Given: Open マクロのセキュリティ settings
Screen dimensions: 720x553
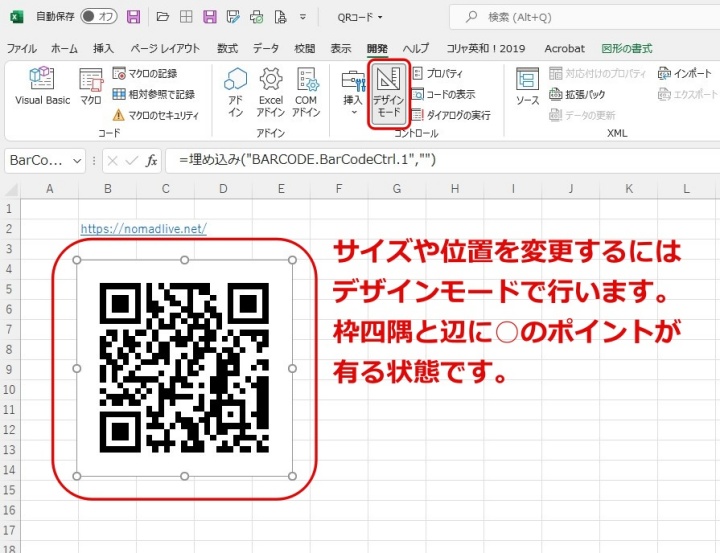Looking at the screenshot, I should pos(156,115).
